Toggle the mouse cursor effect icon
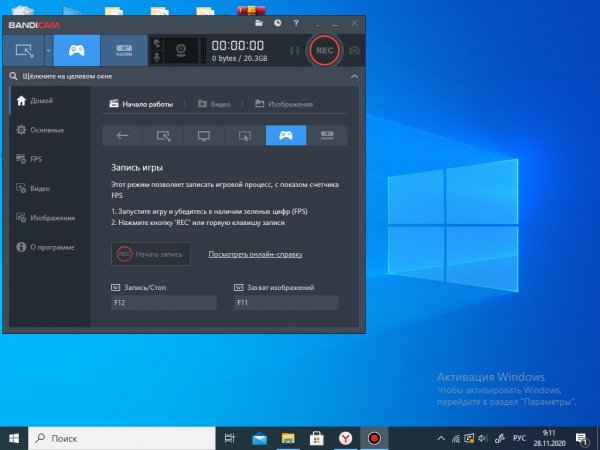The image size is (600, 450). [x=157, y=43]
